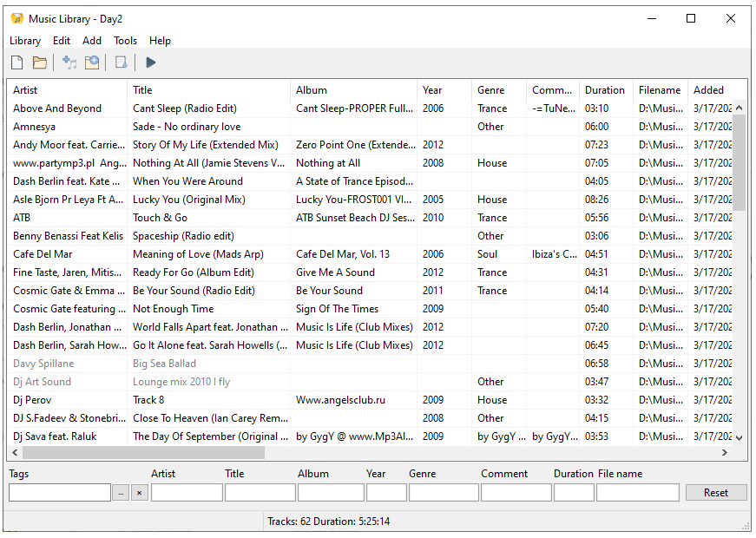Select 'Lounge mix 2010 I fly' track
756x538 pixels.
pos(181,382)
